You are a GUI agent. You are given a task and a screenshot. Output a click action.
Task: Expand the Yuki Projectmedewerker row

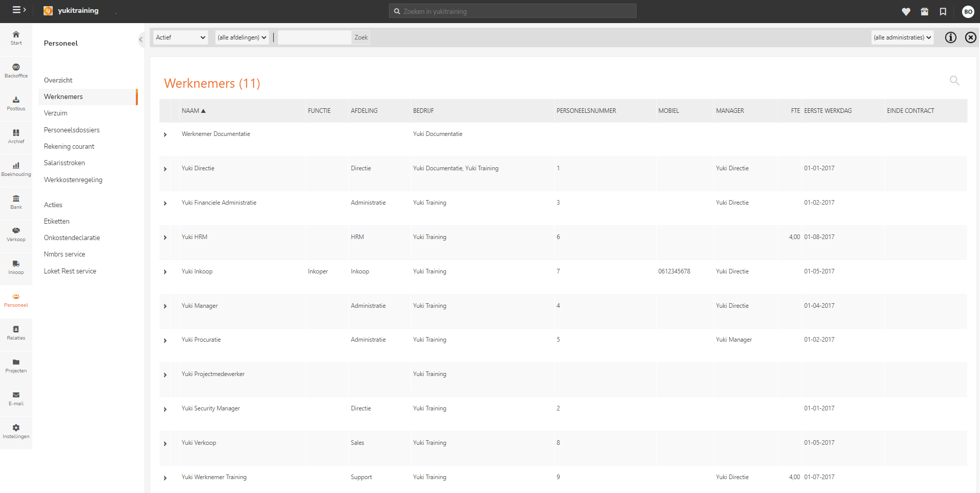click(165, 375)
